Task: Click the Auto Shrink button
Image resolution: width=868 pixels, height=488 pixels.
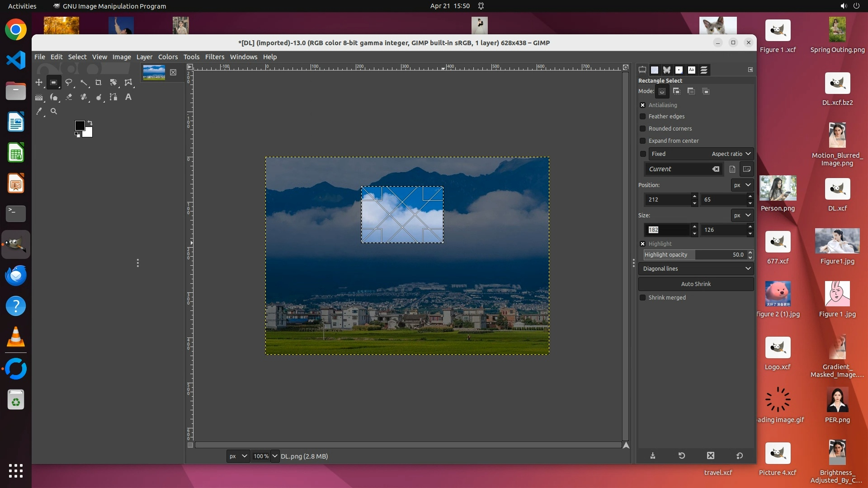Action: pos(696,284)
